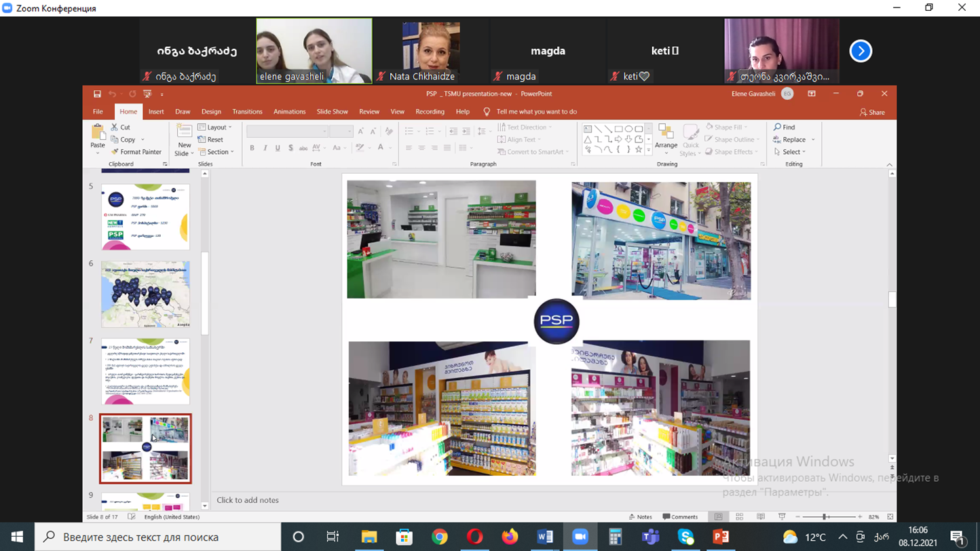
Task: Switch to Slide Sorter view
Action: pyautogui.click(x=739, y=517)
